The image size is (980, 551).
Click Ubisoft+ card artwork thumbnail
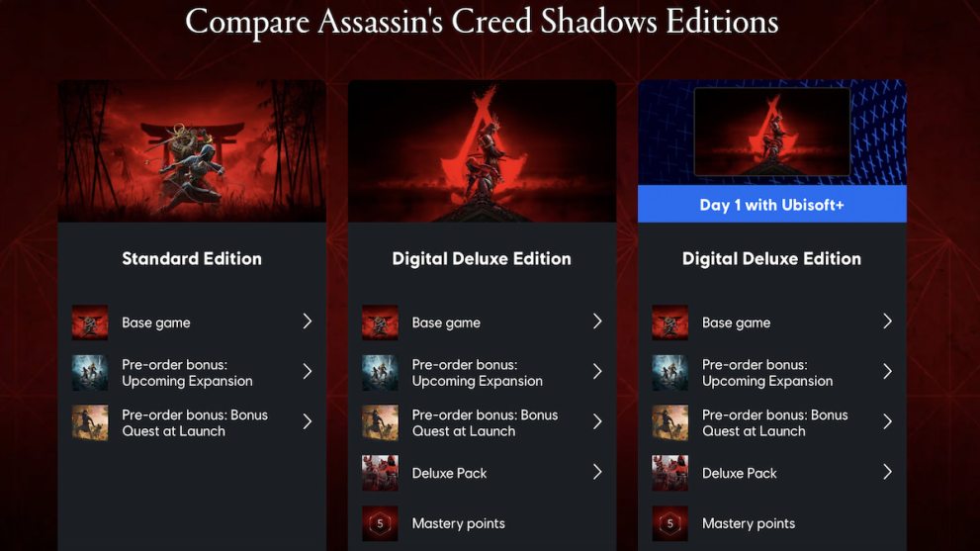pyautogui.click(x=772, y=132)
